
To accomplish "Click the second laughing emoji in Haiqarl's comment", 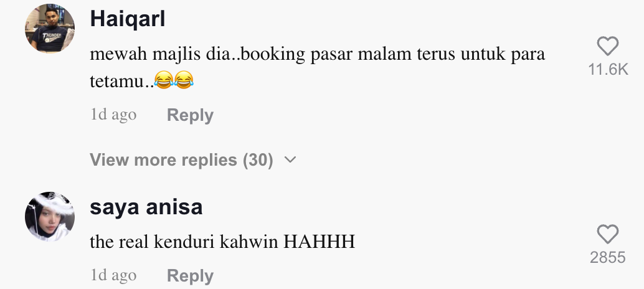I will click(x=184, y=80).
